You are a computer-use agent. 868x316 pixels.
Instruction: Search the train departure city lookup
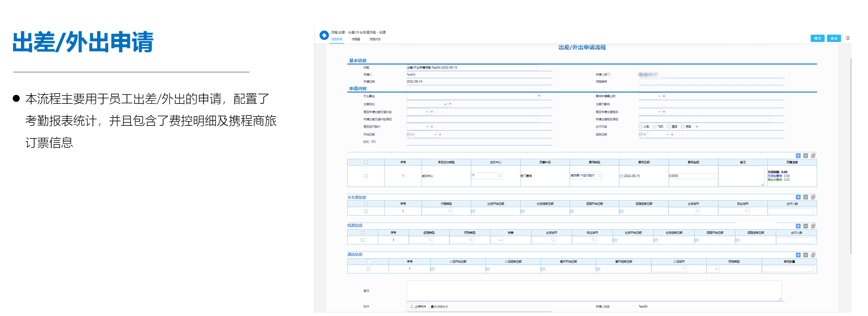click(697, 211)
